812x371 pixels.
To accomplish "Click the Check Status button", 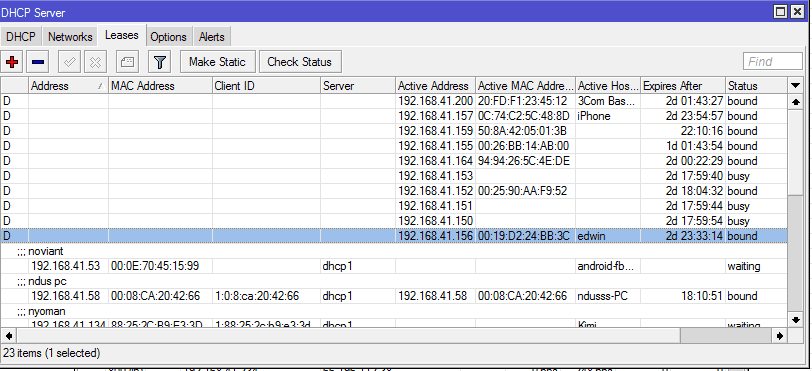I will [x=299, y=62].
